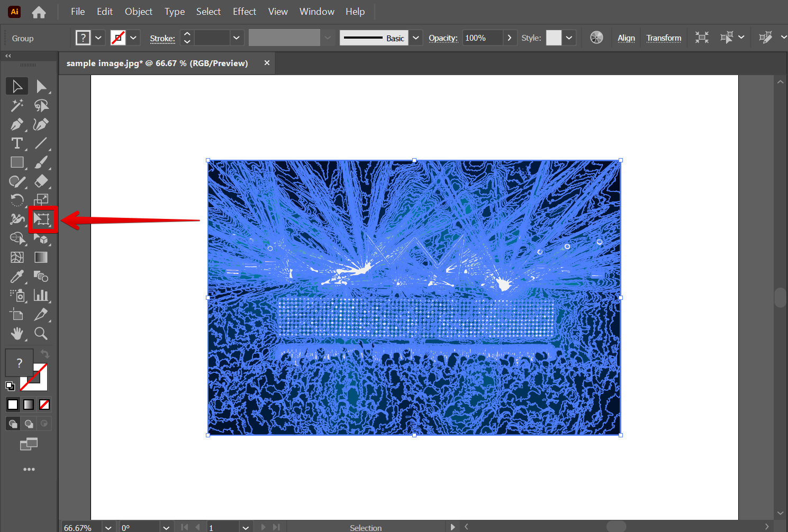Select the Direct Selection tool
Viewport: 788px width, 532px height.
point(41,86)
